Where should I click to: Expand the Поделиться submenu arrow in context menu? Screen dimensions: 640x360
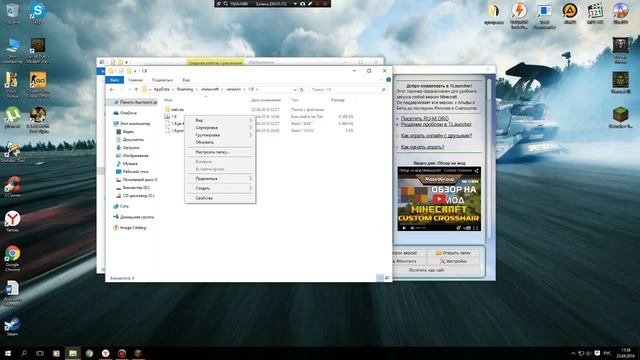(251, 178)
